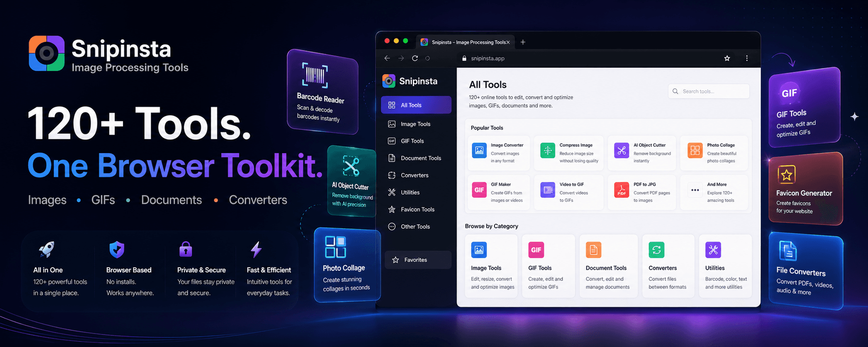Bookmark page with the star icon
The width and height of the screenshot is (868, 347).
click(x=727, y=58)
